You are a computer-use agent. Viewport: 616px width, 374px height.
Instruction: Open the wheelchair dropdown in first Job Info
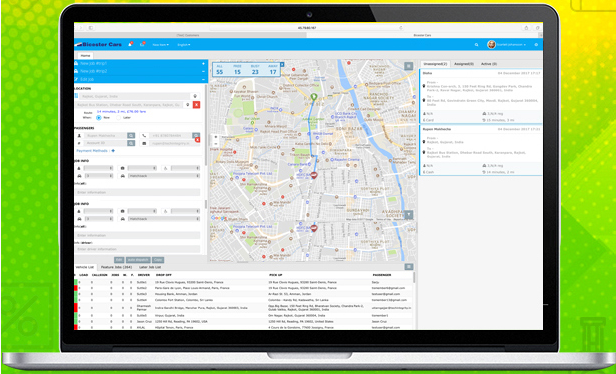[x=185, y=168]
